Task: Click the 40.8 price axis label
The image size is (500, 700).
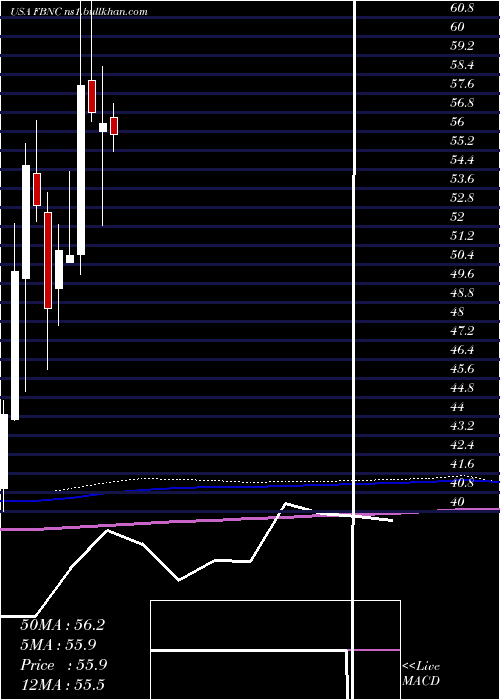Action: [x=462, y=483]
